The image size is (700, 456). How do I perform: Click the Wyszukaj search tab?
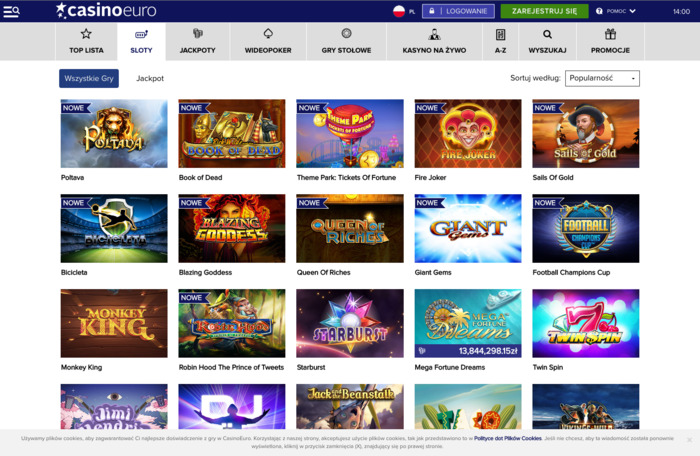tap(547, 41)
